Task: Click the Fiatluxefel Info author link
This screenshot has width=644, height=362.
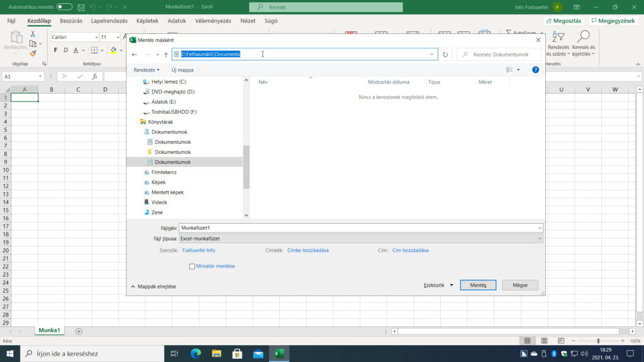Action: pos(199,250)
